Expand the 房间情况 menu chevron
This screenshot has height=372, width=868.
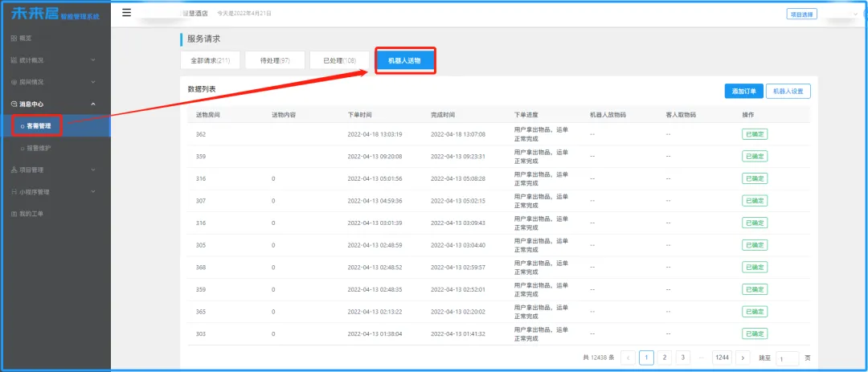coord(93,81)
